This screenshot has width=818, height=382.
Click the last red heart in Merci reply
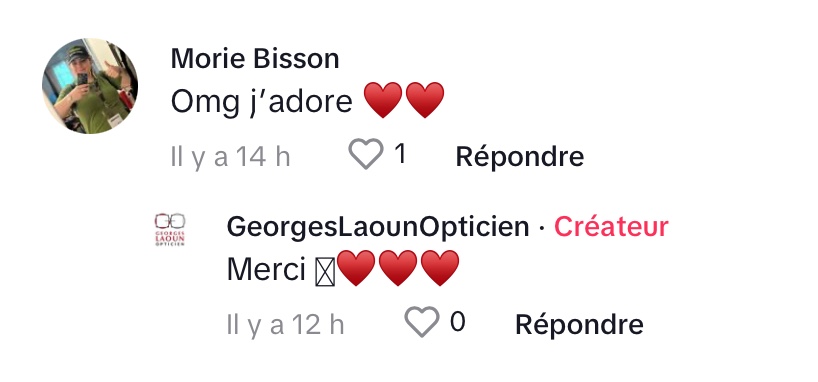440,268
